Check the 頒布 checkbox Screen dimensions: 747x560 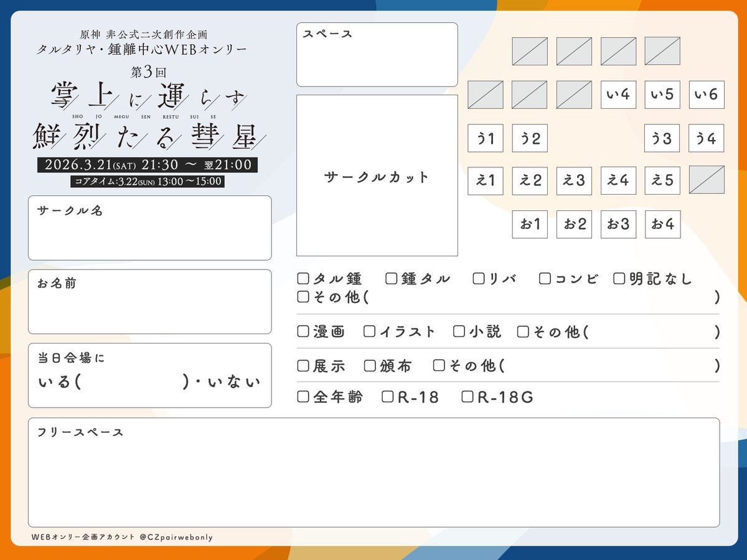(x=370, y=366)
